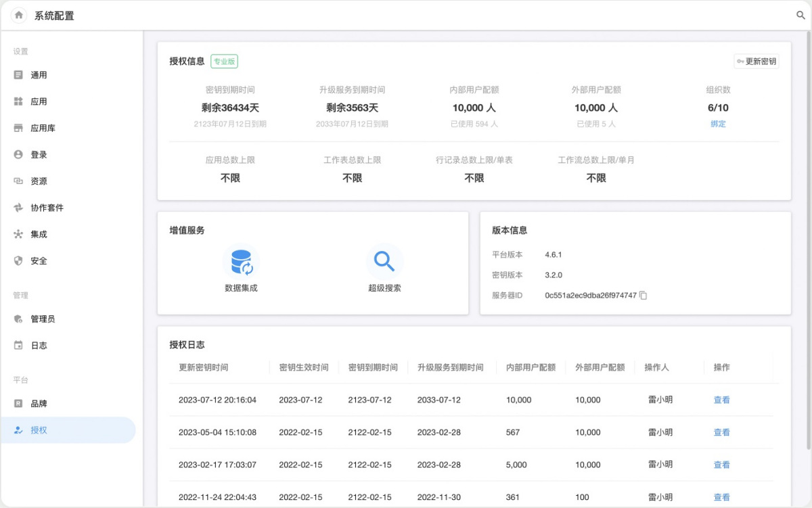Viewport: 812px width, 508px height.
Task: Open search with the magnifier icon
Action: pos(800,16)
